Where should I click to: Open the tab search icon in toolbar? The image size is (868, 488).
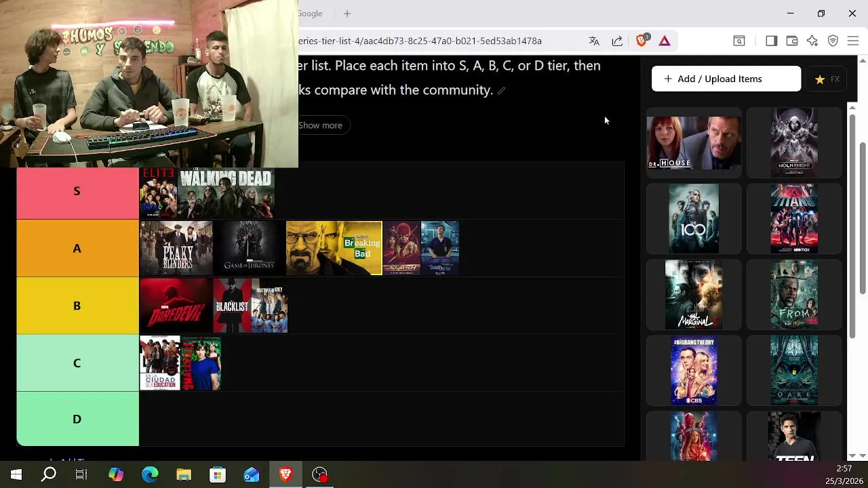(739, 41)
